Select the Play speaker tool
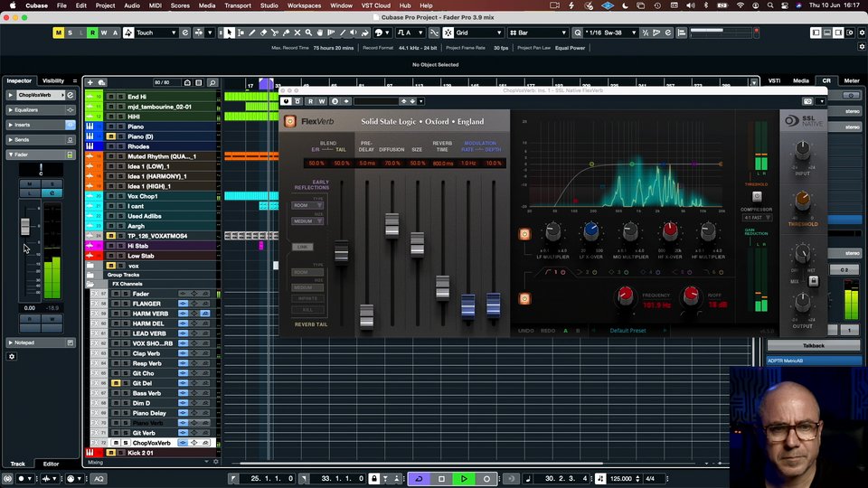 pyautogui.click(x=354, y=33)
